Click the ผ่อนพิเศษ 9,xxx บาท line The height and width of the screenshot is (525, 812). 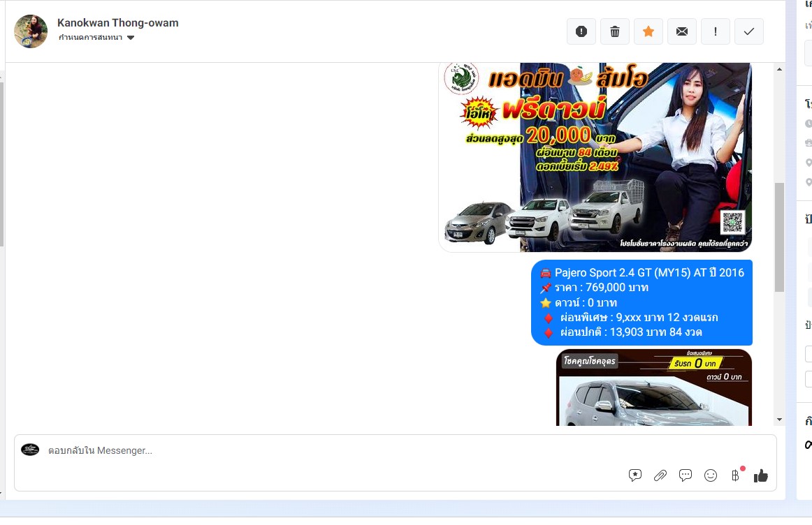point(631,318)
